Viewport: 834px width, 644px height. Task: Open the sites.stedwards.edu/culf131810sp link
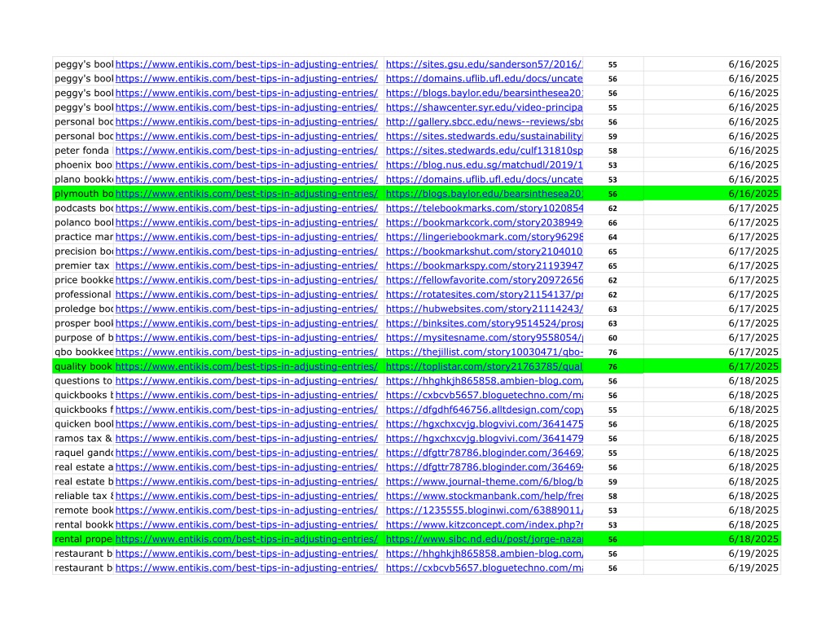[x=484, y=151]
